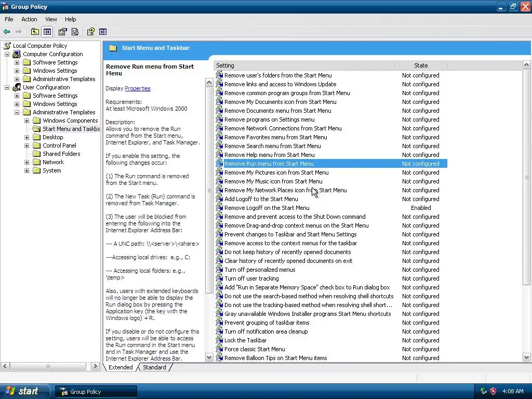Expand the Network tree node
This screenshot has height=399, width=532.
click(27, 162)
